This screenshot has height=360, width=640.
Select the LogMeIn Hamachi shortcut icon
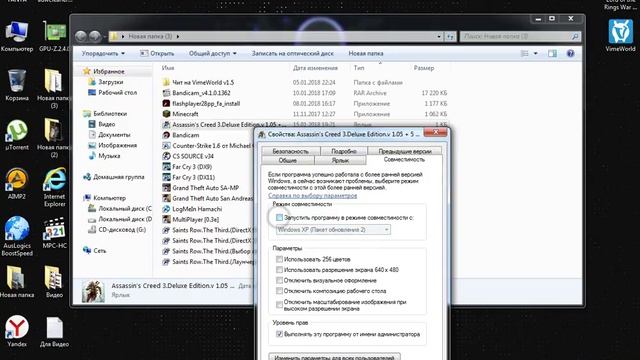tap(166, 209)
